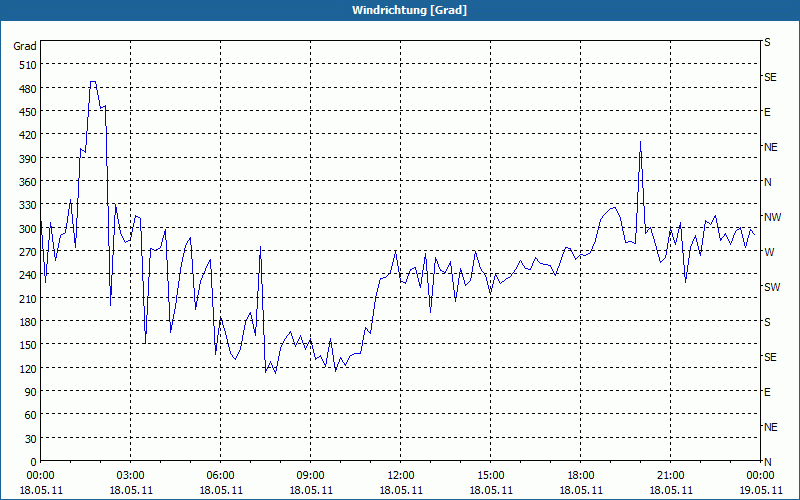This screenshot has width=800, height=500.
Task: Click the N compass label beside 360 gridline
Action: [x=767, y=182]
